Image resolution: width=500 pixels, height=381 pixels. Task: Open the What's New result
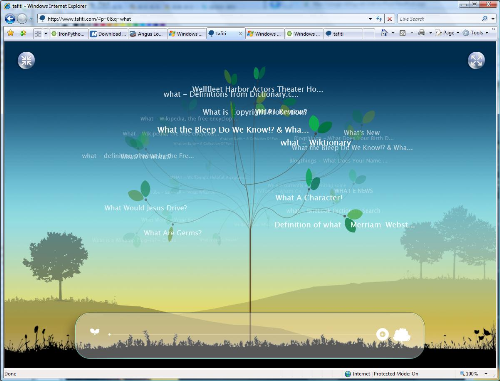click(362, 132)
